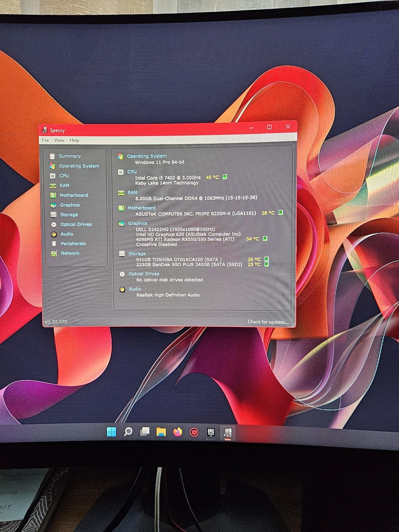This screenshot has width=399, height=532.
Task: Click the 45 °C CPU temperature value
Action: (212, 177)
